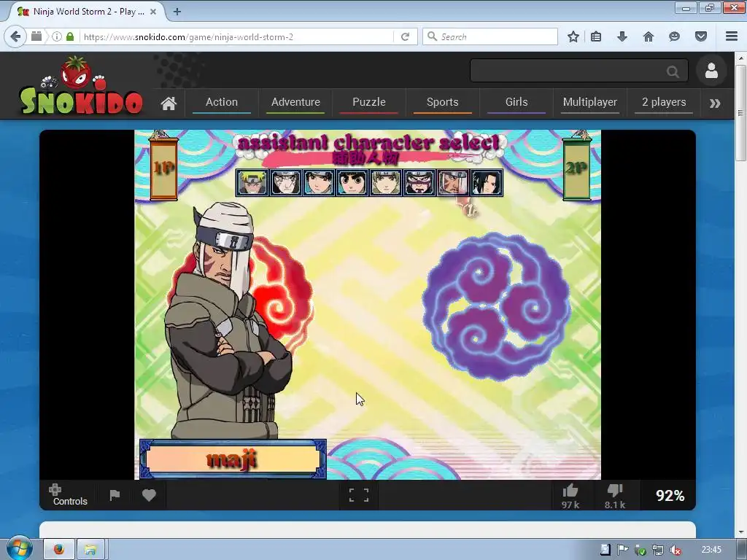Click the safely remove hardware tray icon
Image resolution: width=747 pixels, height=560 pixels.
coord(640,550)
